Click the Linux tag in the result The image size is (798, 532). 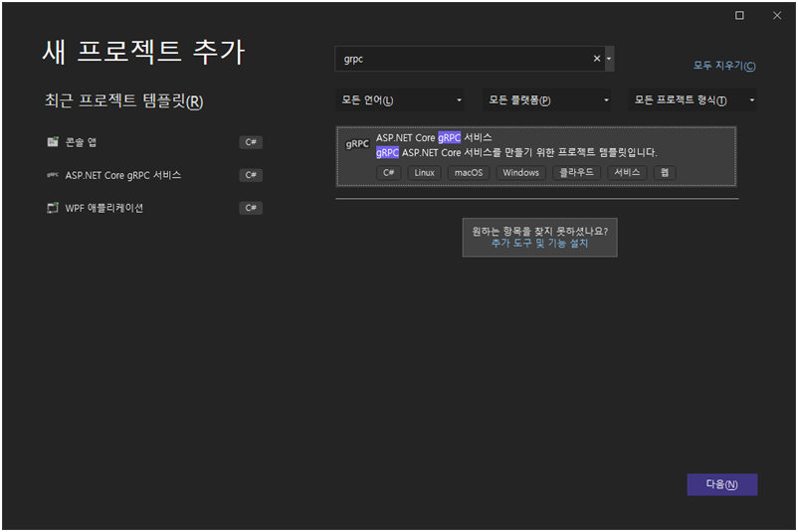pyautogui.click(x=425, y=172)
